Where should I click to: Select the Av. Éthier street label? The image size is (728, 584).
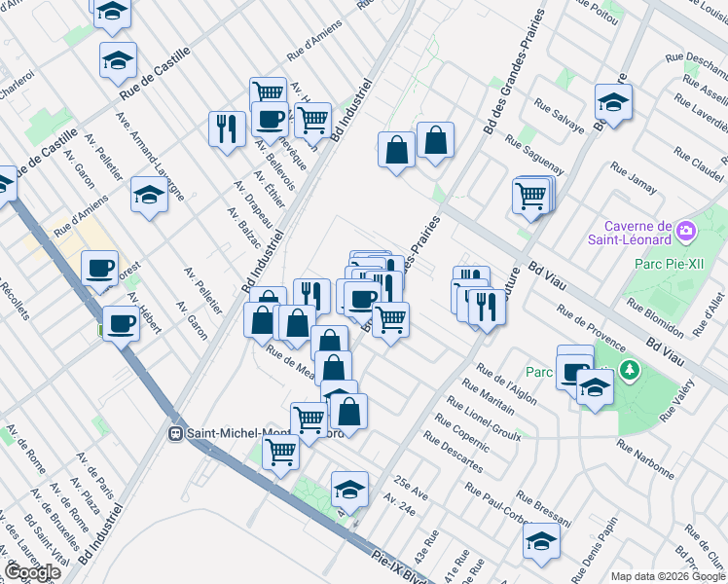pyautogui.click(x=270, y=189)
